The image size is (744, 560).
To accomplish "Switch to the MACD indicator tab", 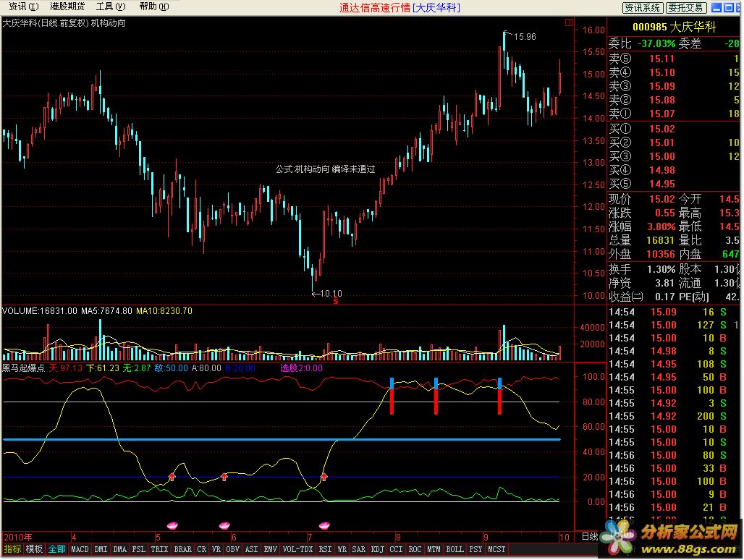I will pos(80,549).
